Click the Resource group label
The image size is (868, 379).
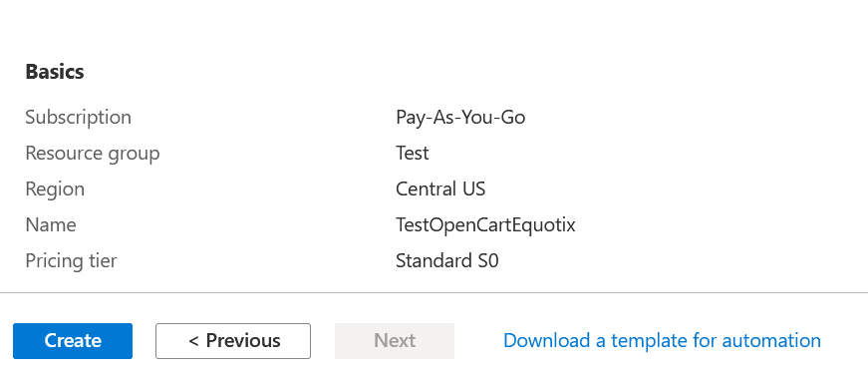click(x=93, y=154)
